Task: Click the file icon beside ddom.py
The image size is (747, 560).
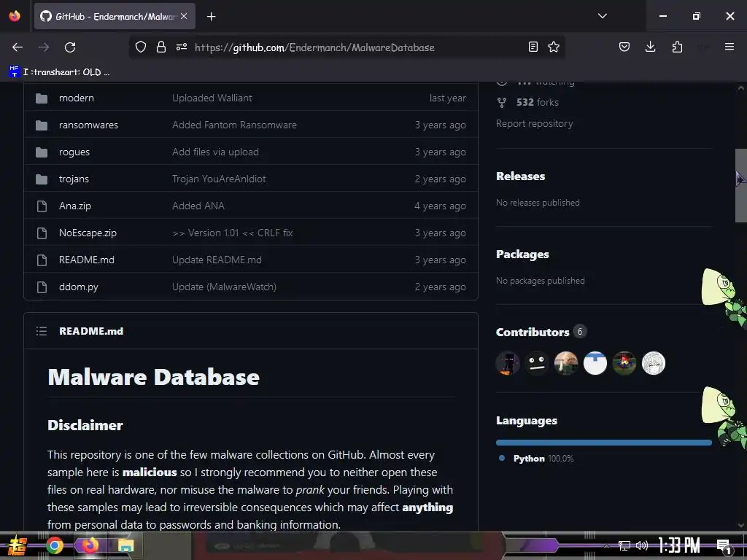Action: click(x=42, y=287)
